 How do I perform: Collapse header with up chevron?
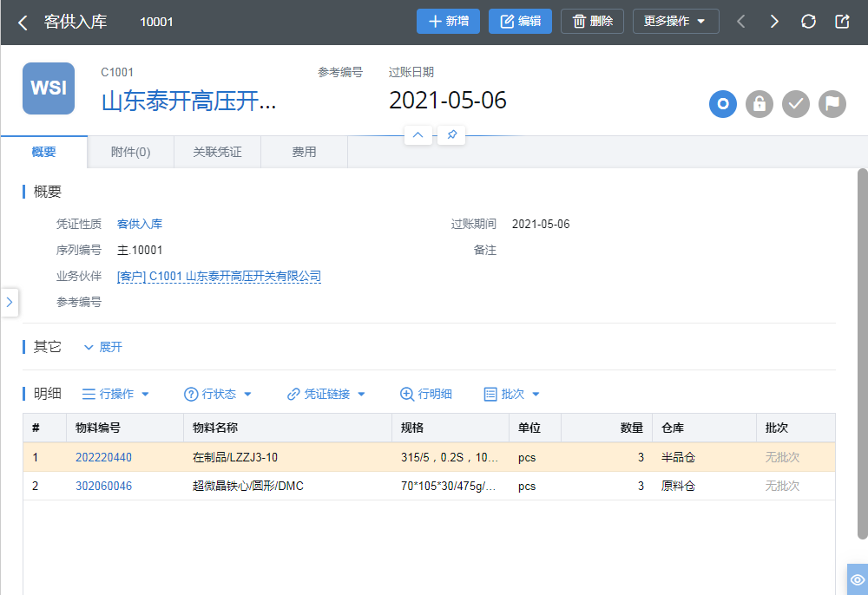tap(418, 135)
